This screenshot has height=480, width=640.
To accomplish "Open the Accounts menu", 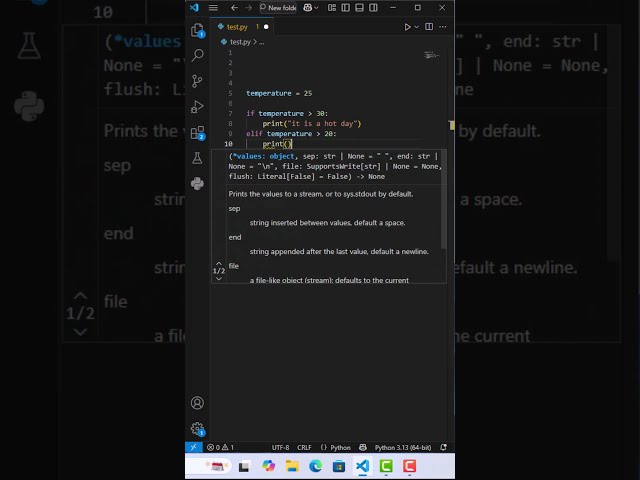I will pyautogui.click(x=198, y=403).
